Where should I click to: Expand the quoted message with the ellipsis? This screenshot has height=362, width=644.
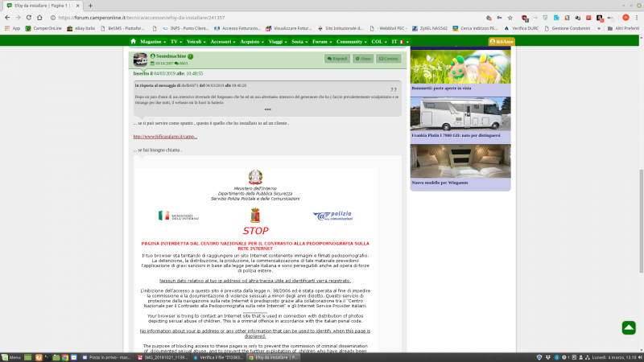click(267, 109)
